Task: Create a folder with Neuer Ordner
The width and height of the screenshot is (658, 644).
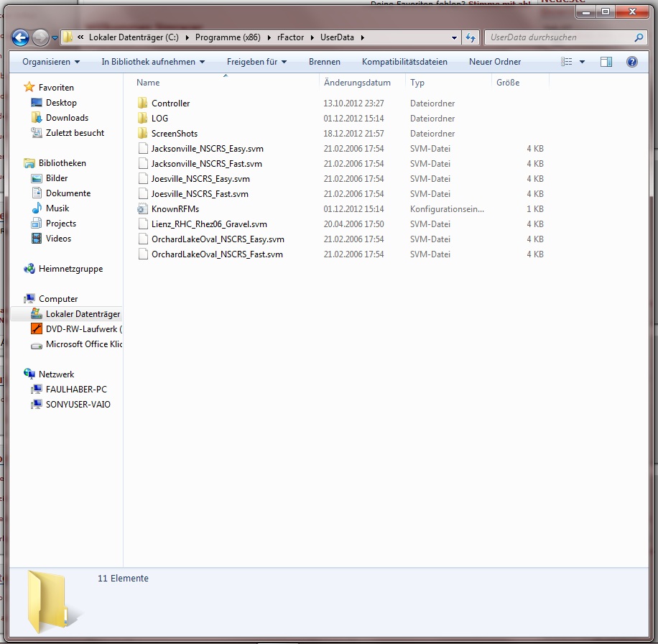Action: pos(495,62)
